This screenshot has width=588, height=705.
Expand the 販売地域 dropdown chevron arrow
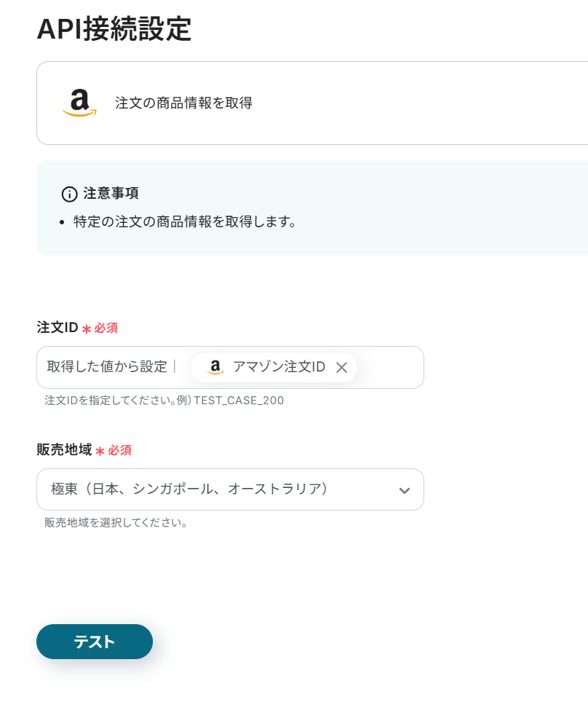pyautogui.click(x=405, y=490)
